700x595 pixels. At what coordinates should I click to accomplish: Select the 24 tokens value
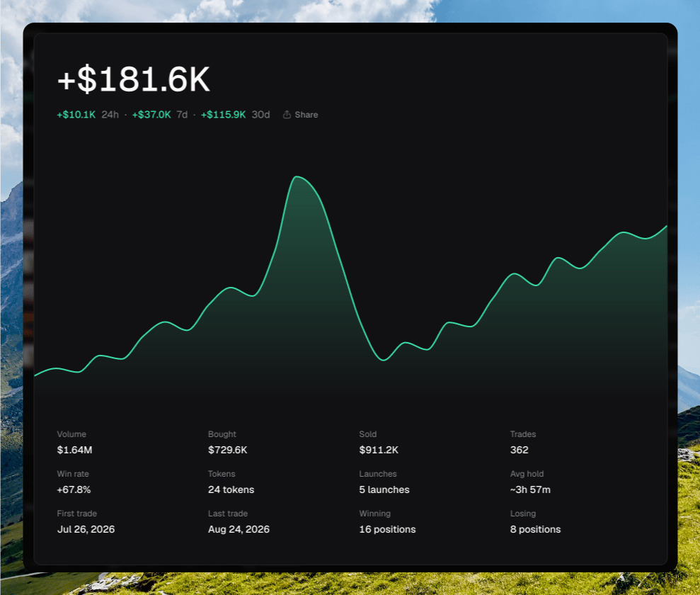(x=231, y=489)
